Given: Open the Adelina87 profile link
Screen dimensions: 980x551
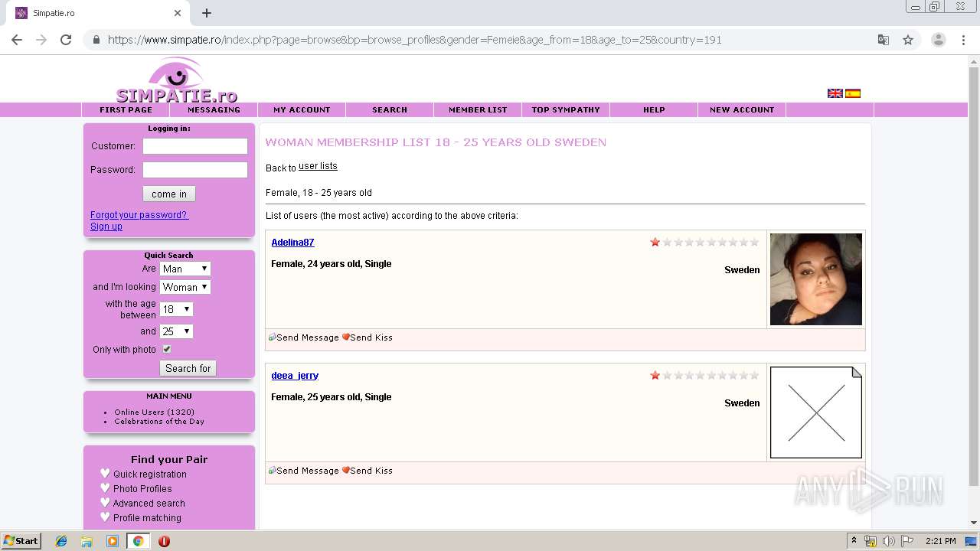Looking at the screenshot, I should point(292,243).
